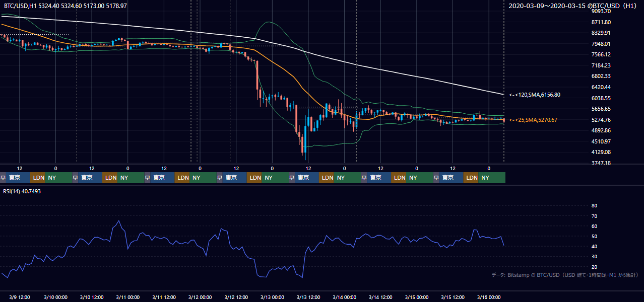Click price axis label 4892.86
This screenshot has height=302, width=644.
pyautogui.click(x=601, y=130)
